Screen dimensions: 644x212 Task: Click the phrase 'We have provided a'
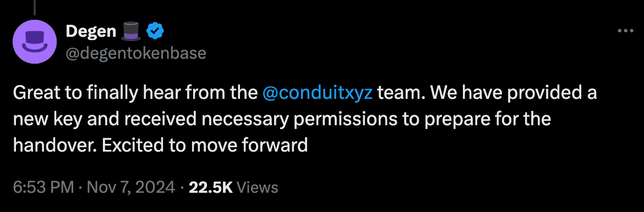(514, 93)
